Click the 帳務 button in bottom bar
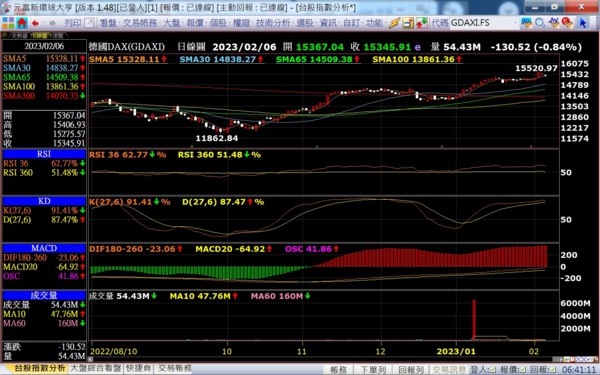The width and height of the screenshot is (600, 375). [x=339, y=370]
